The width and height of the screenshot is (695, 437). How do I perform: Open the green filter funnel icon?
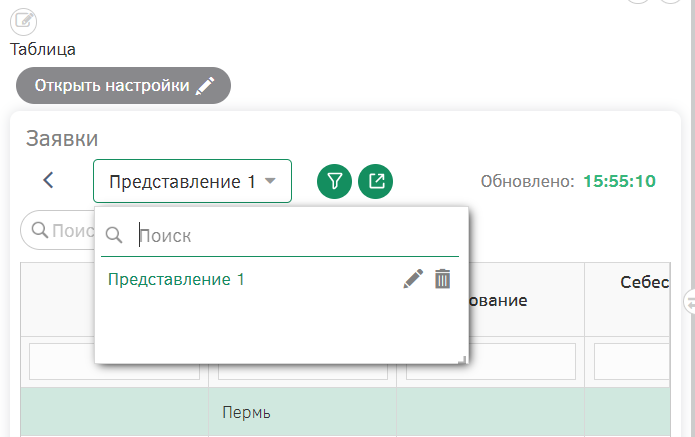point(334,181)
